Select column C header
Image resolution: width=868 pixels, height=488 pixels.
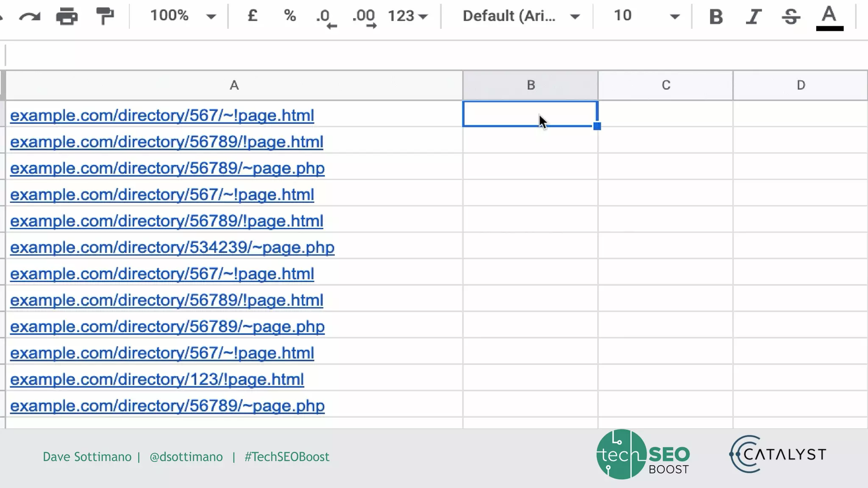(x=665, y=85)
